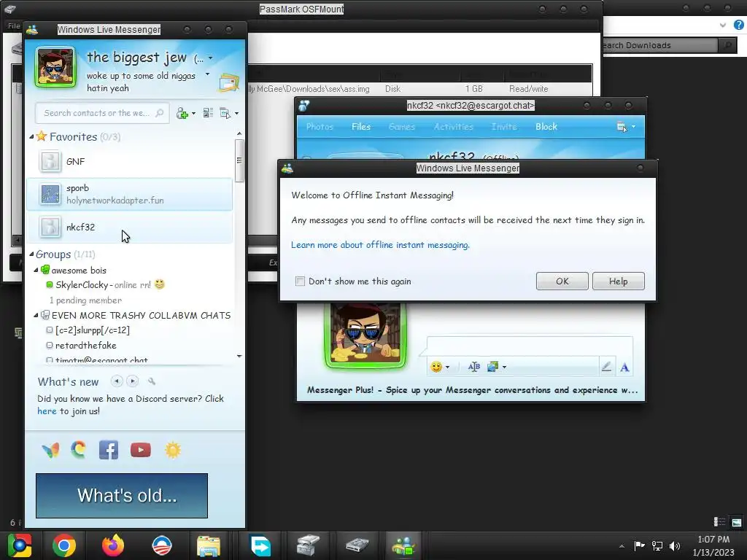Image resolution: width=747 pixels, height=560 pixels.
Task: Collapse the Groups section
Action: pyautogui.click(x=31, y=254)
